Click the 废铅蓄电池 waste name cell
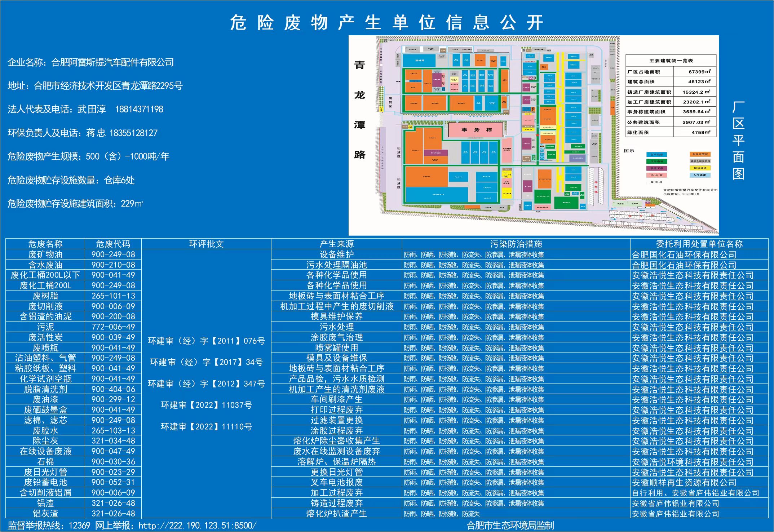 pyautogui.click(x=45, y=482)
